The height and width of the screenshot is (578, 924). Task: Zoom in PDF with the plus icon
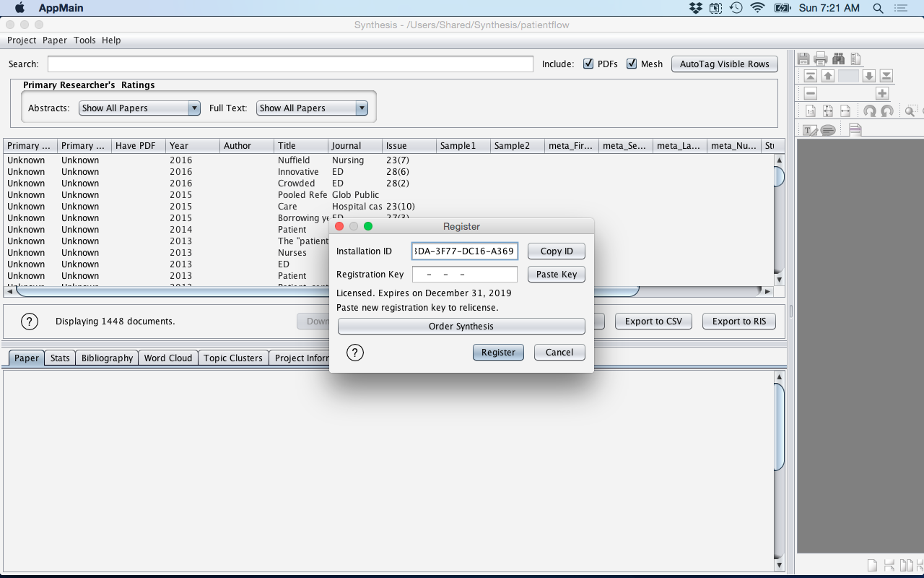click(x=882, y=93)
